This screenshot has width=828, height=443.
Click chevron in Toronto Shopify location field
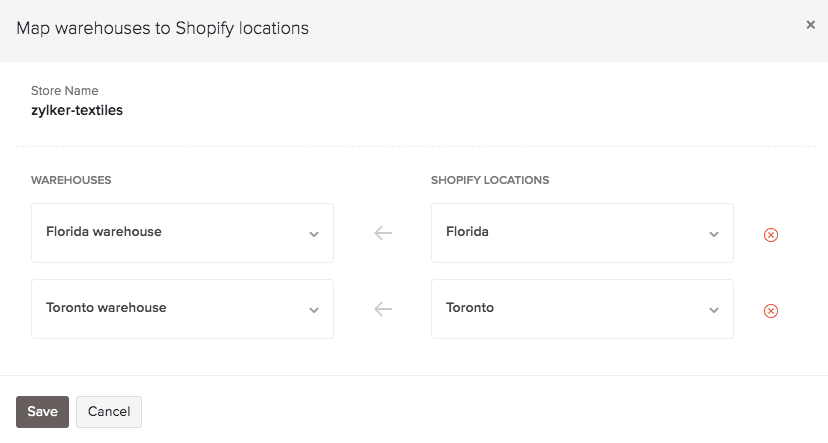[714, 310]
